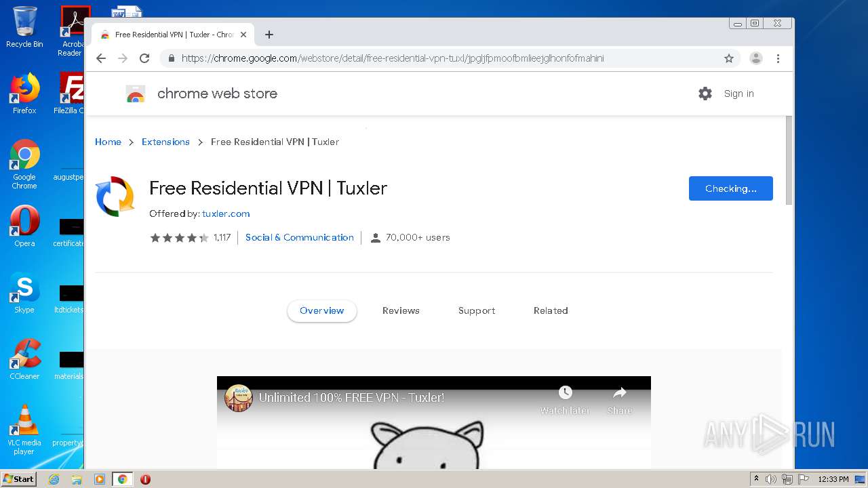Open the media player taskbar icon

pos(100,479)
